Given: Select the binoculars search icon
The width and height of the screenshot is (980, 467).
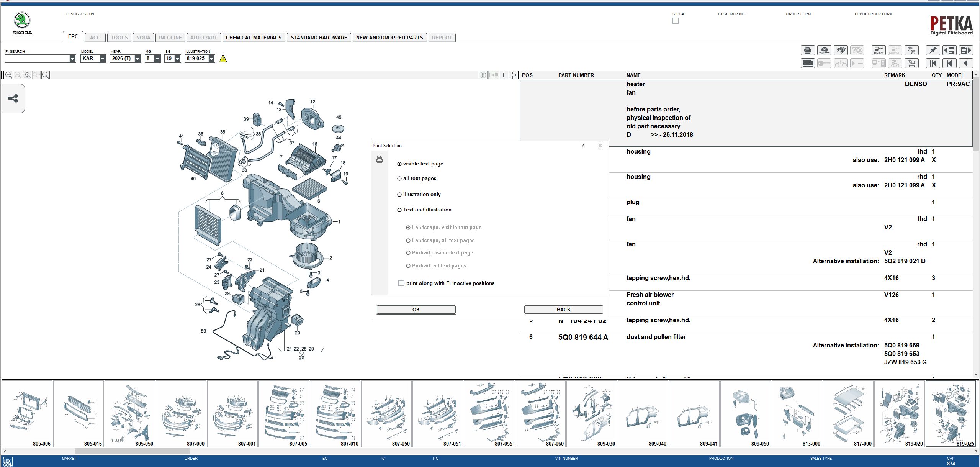Looking at the screenshot, I should (840, 50).
